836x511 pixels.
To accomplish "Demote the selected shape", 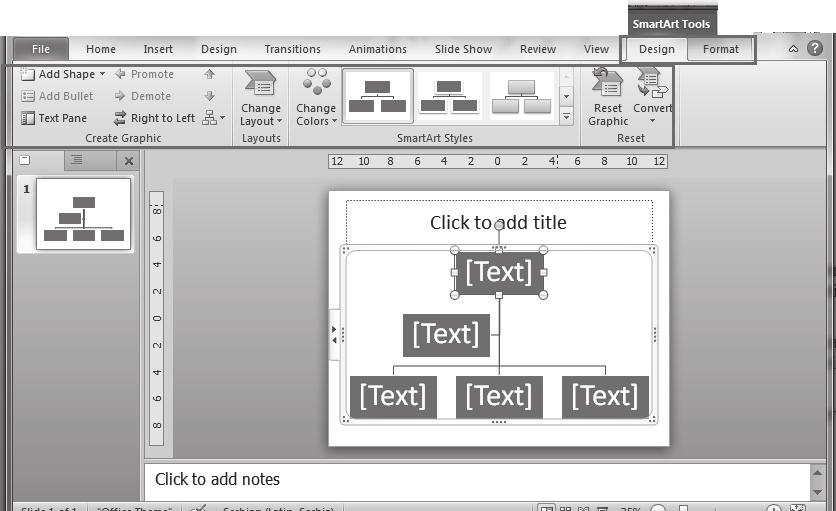I will coord(143,96).
